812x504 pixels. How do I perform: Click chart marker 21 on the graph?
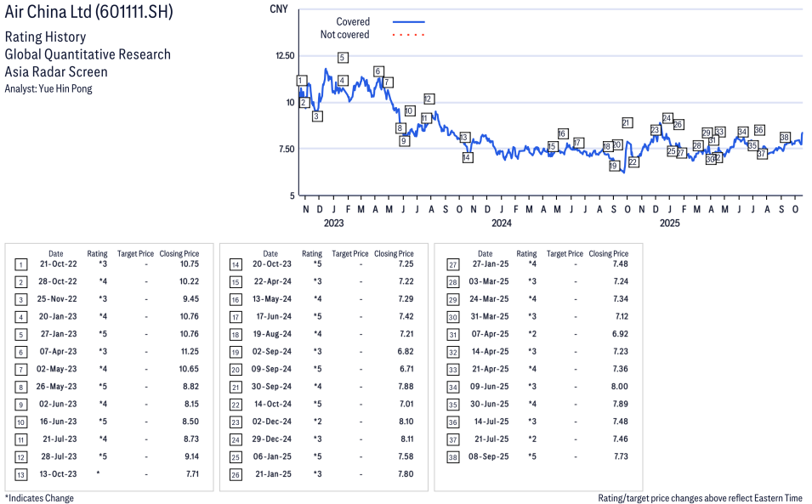[627, 122]
